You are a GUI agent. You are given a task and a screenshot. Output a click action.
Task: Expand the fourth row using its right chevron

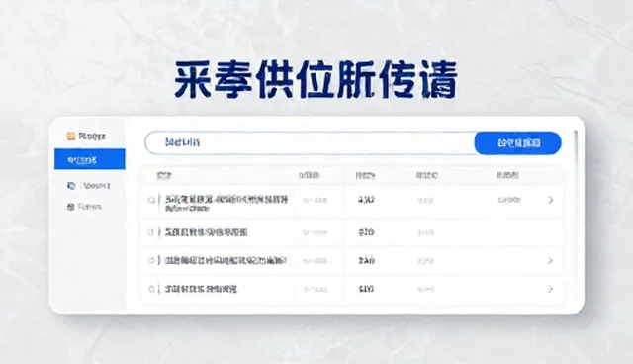coord(550,289)
